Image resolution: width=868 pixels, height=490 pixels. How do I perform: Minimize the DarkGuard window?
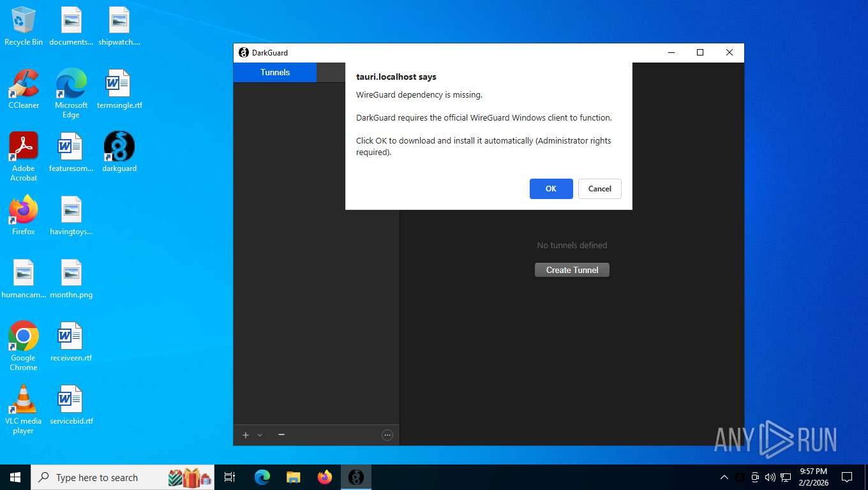click(x=671, y=52)
